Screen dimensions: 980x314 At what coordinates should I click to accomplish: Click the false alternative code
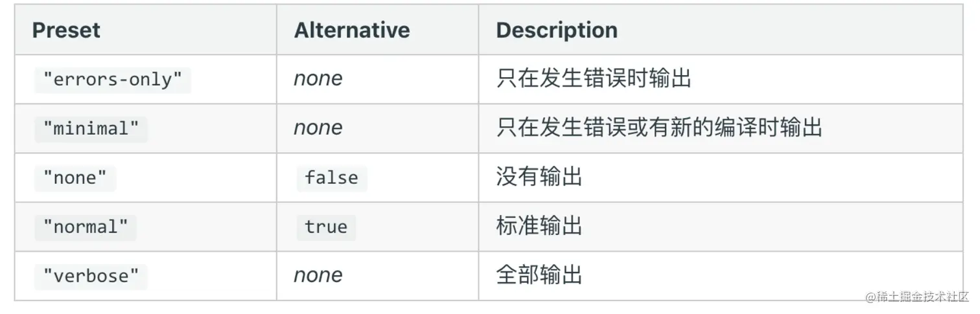332,178
